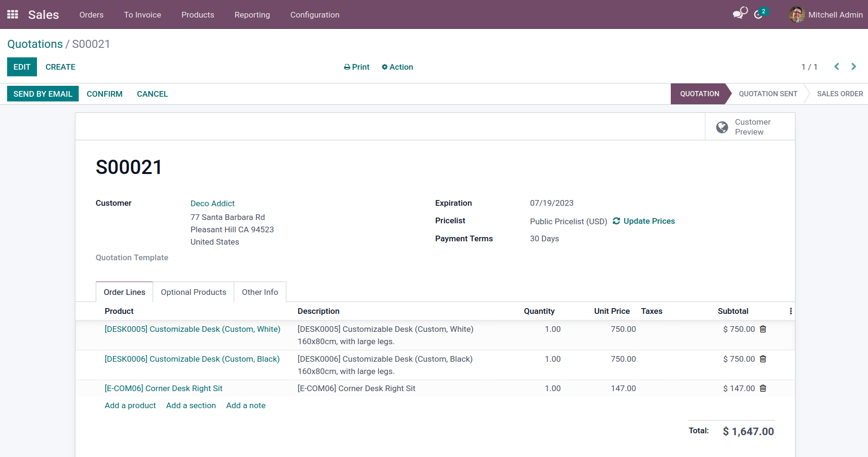This screenshot has height=457, width=868.
Task: Open the apps grid menu icon
Action: (x=13, y=15)
